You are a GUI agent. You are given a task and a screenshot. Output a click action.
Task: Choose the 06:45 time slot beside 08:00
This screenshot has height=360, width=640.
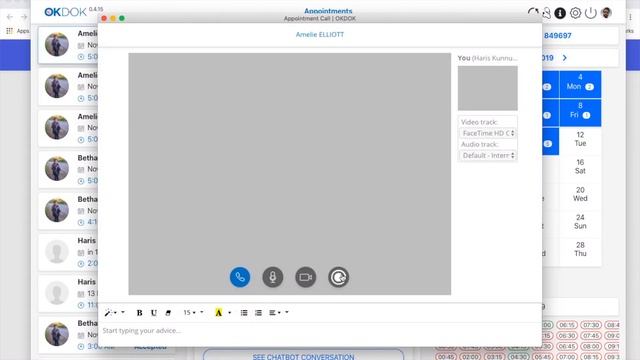(567, 346)
